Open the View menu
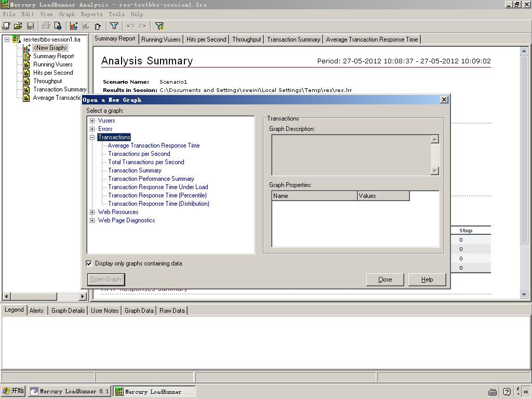Screen dimensions: 532x399 (x=46, y=14)
